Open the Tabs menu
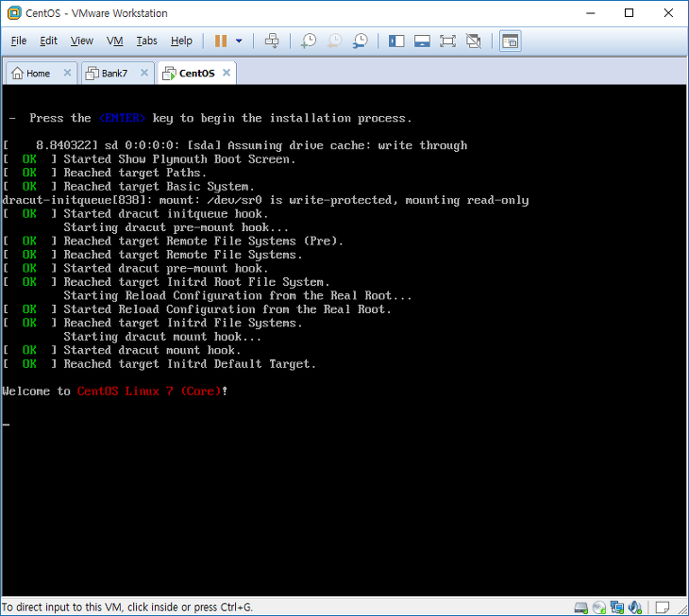 [x=146, y=41]
